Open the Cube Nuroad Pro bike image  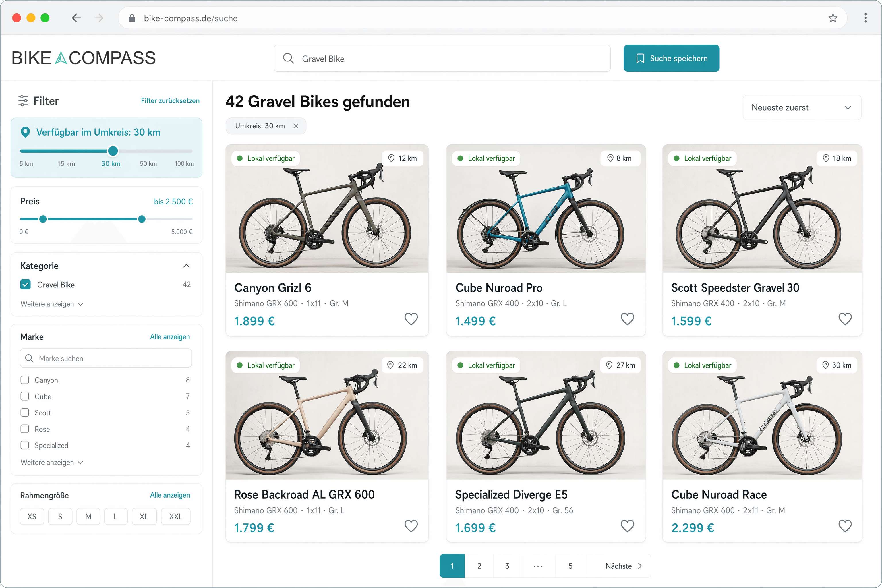tap(546, 208)
